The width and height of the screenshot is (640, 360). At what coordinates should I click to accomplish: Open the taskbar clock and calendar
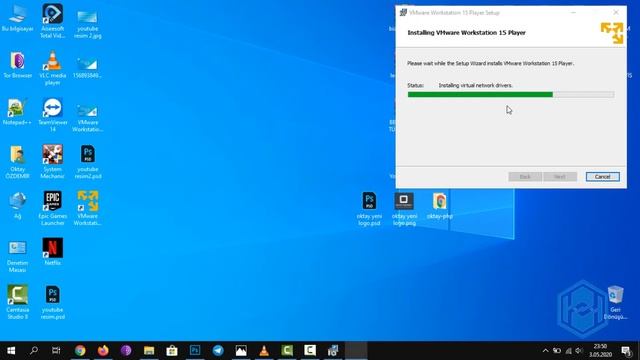click(600, 351)
